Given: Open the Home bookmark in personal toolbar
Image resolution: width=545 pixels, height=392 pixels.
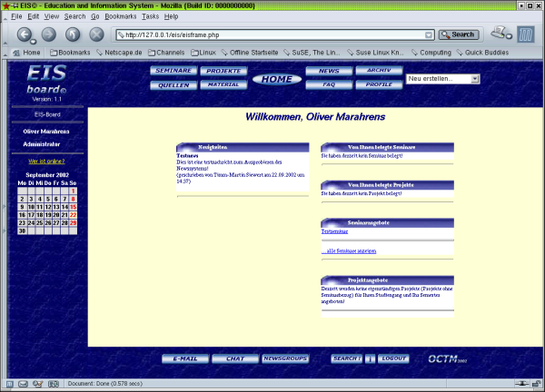Looking at the screenshot, I should (x=26, y=53).
